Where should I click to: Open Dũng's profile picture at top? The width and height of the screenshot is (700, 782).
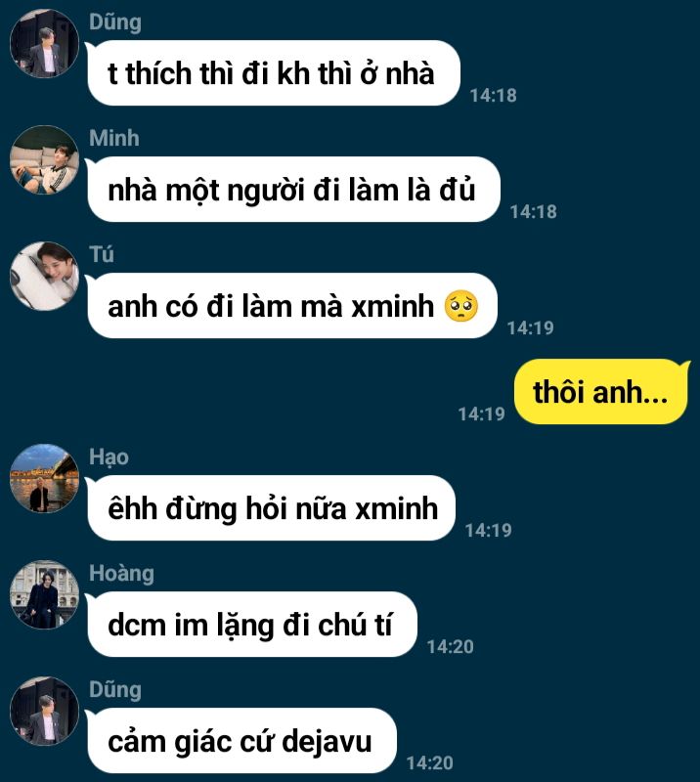tap(44, 43)
